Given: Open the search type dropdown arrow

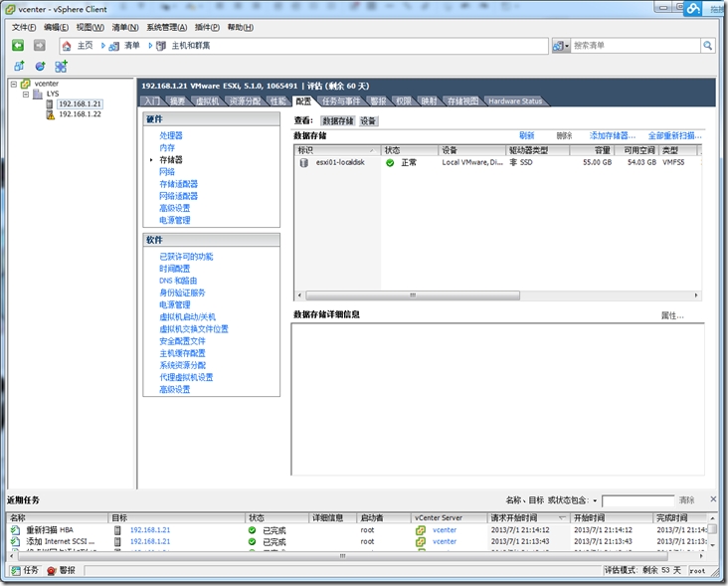Looking at the screenshot, I should [x=567, y=46].
